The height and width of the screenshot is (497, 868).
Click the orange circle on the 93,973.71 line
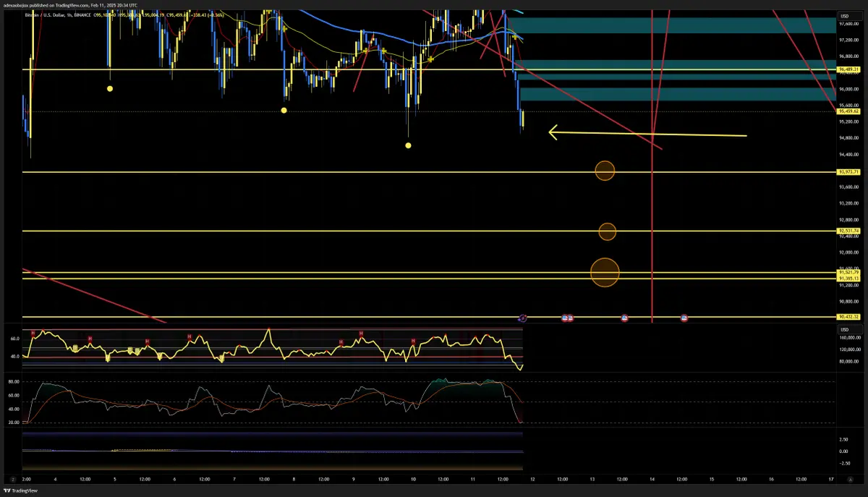pos(605,171)
